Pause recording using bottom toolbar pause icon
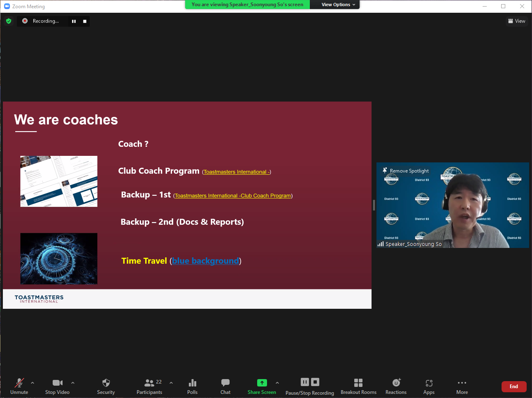This screenshot has height=398, width=532. (305, 382)
